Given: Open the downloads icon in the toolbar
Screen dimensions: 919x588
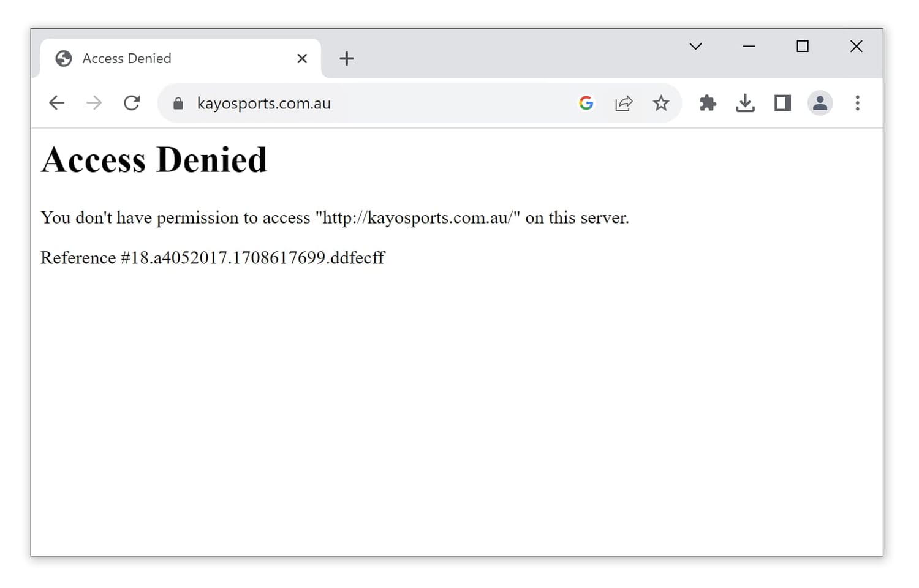Looking at the screenshot, I should tap(745, 103).
